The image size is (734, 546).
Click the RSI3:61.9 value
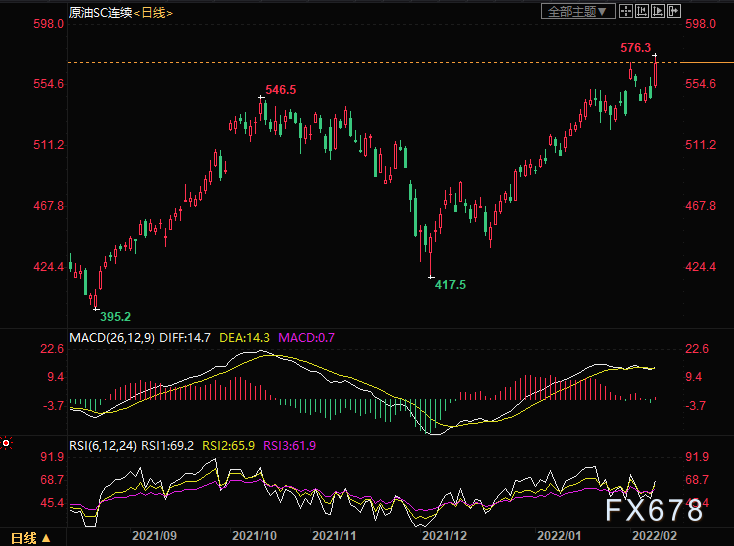(x=289, y=445)
